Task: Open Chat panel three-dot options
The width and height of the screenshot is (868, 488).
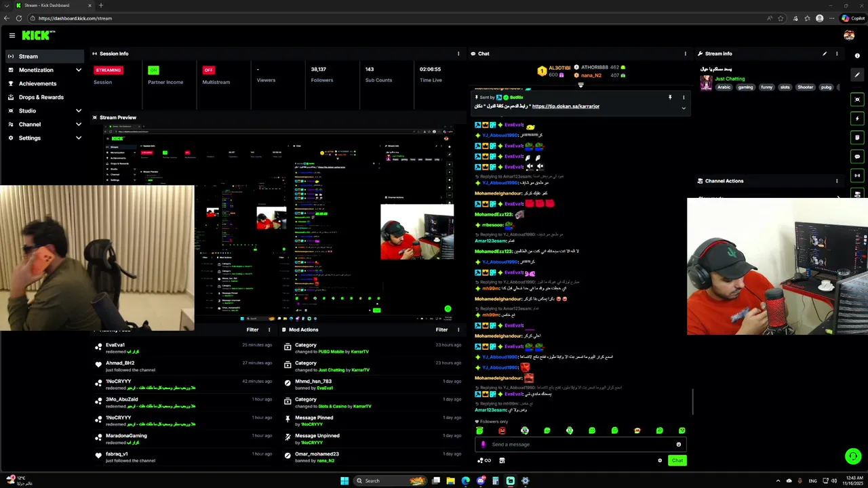Action: click(685, 54)
